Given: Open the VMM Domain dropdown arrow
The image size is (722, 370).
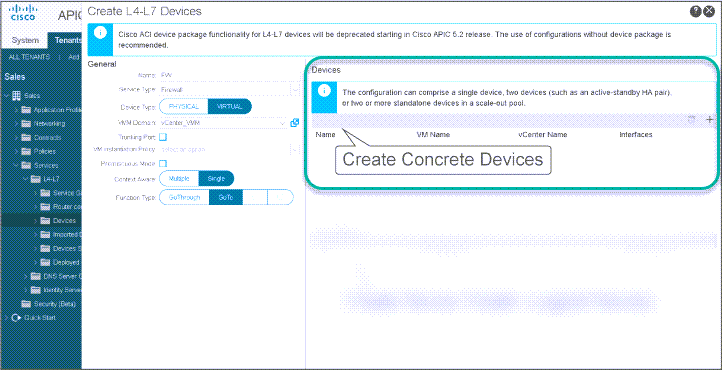Looking at the screenshot, I should tap(283, 123).
